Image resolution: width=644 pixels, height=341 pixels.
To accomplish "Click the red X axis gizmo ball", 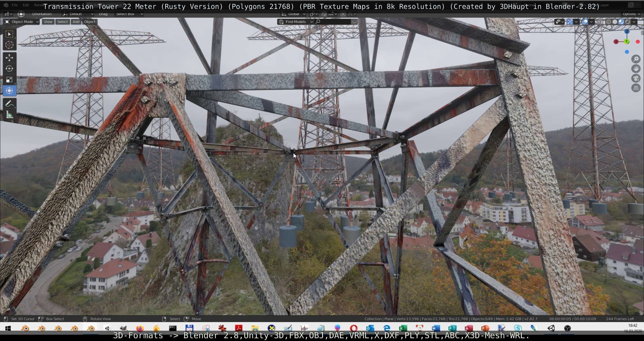I will (x=616, y=42).
